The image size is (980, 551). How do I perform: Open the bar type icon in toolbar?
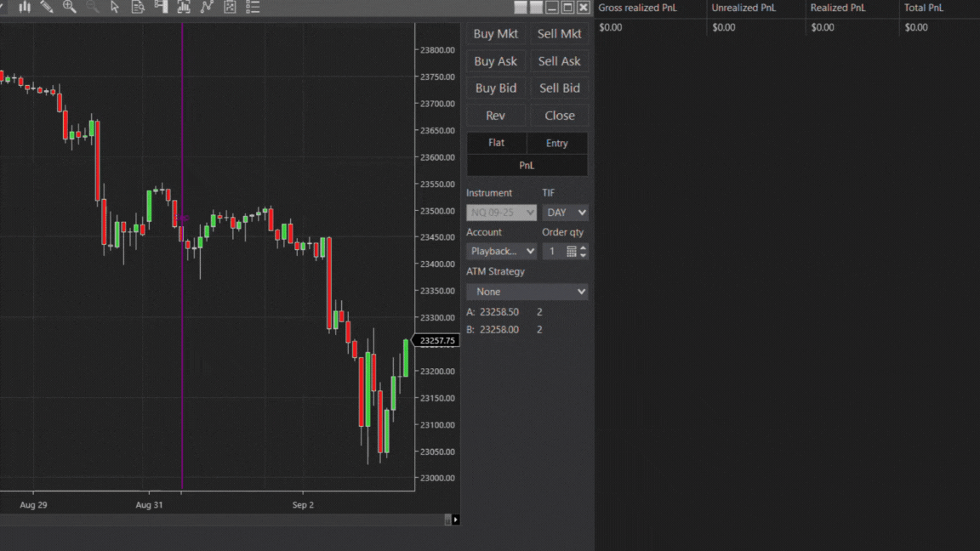(x=25, y=7)
